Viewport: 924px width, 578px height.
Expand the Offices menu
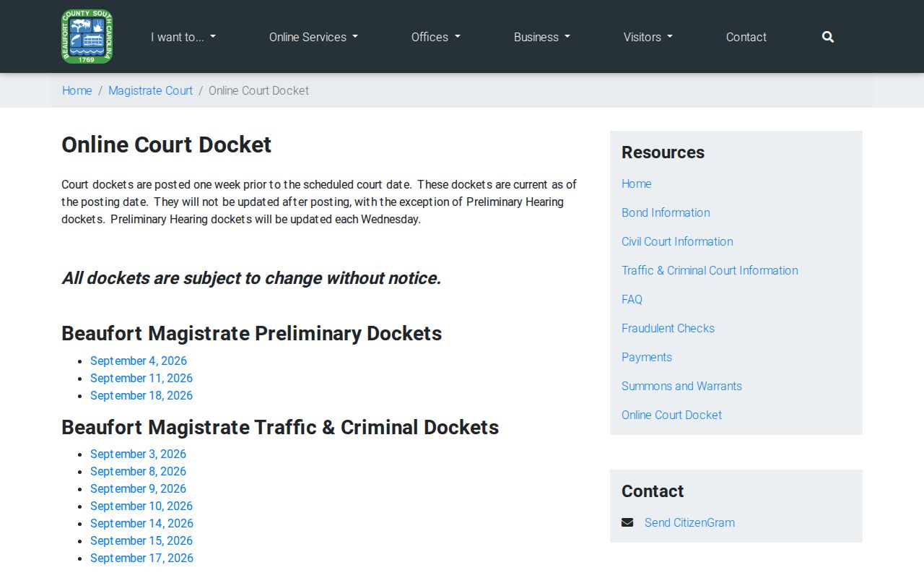pyautogui.click(x=436, y=37)
